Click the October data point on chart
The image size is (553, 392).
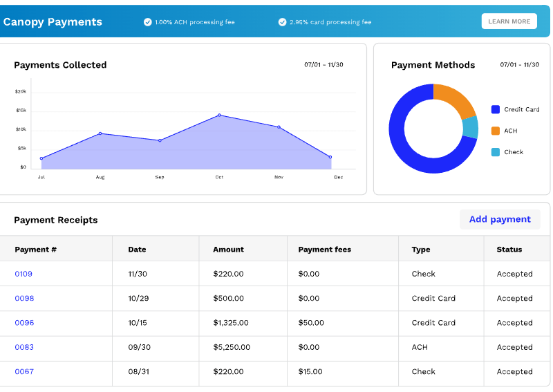point(219,115)
